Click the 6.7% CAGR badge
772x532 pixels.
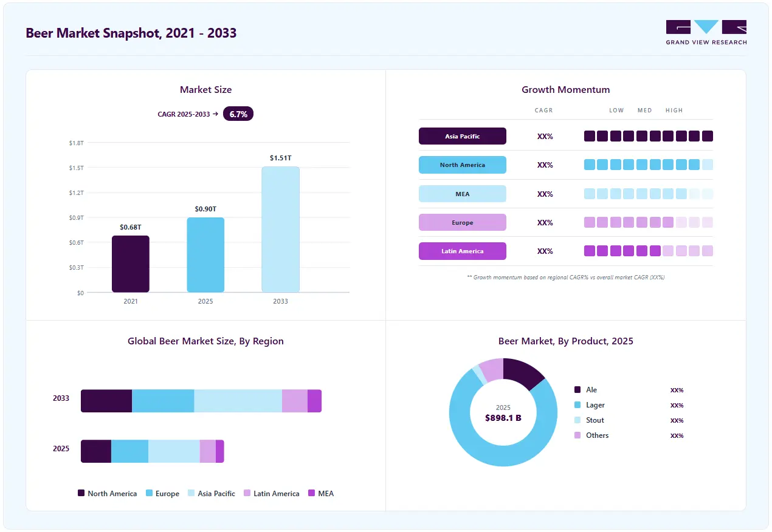[238, 114]
